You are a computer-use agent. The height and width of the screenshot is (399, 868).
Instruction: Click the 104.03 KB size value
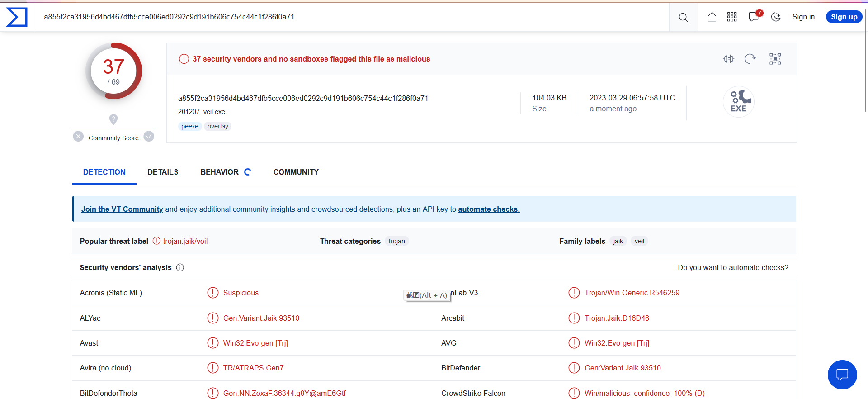(x=549, y=98)
